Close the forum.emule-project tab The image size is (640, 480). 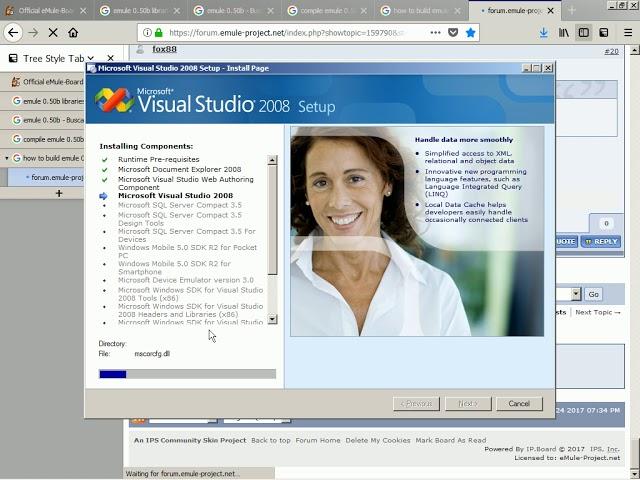point(551,11)
